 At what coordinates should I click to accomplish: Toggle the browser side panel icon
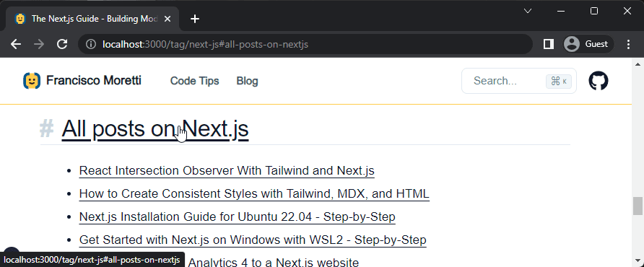(x=548, y=44)
